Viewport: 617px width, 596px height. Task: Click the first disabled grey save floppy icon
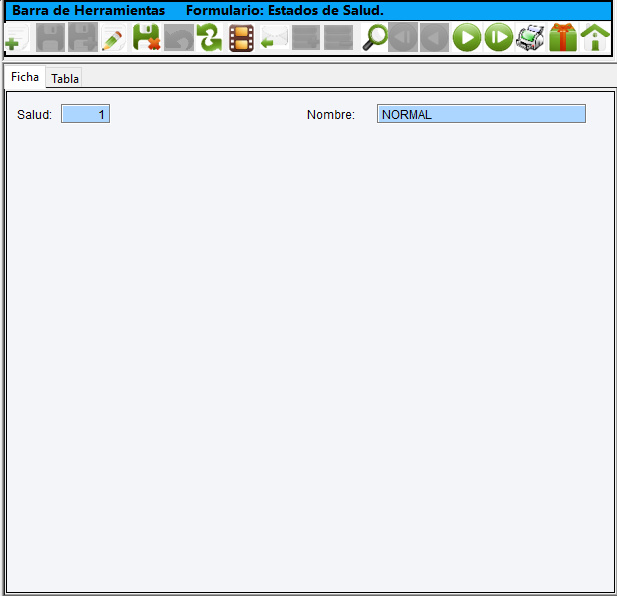50,38
